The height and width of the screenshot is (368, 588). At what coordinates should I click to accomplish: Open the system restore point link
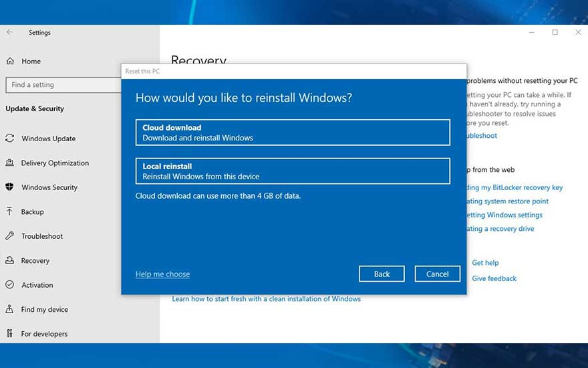(507, 201)
